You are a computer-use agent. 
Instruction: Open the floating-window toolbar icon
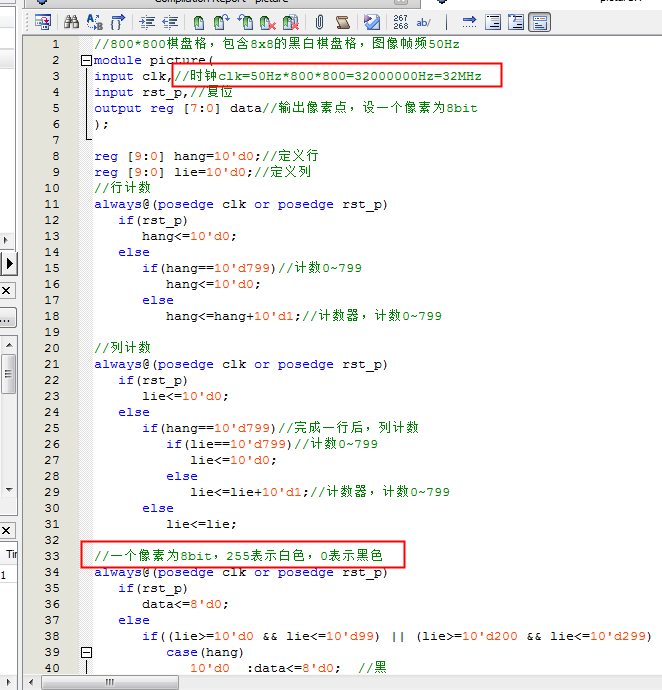(43, 22)
